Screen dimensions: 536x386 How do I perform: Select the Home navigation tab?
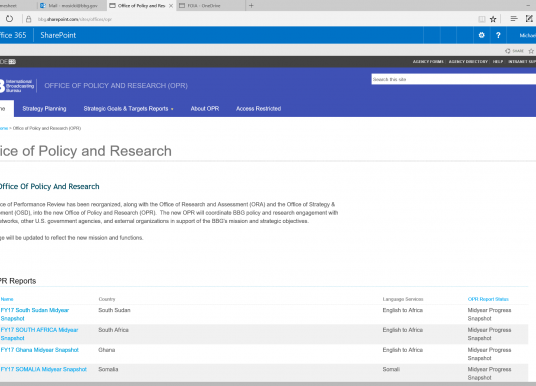click(6, 109)
